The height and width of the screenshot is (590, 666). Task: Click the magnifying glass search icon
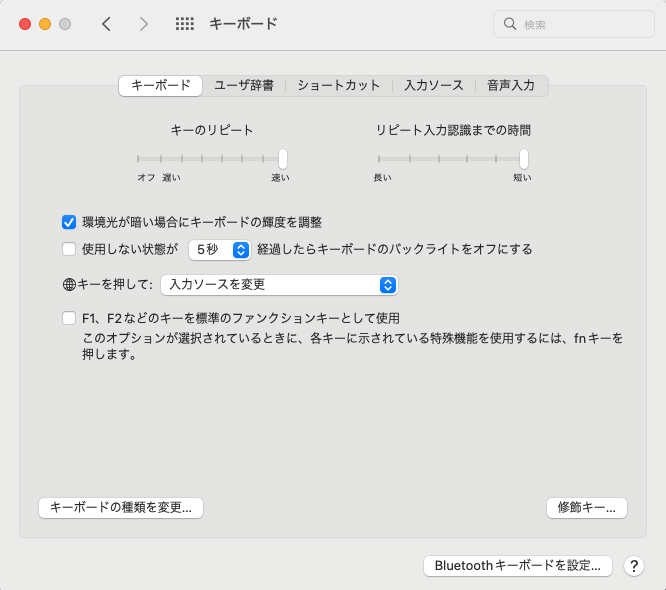510,24
